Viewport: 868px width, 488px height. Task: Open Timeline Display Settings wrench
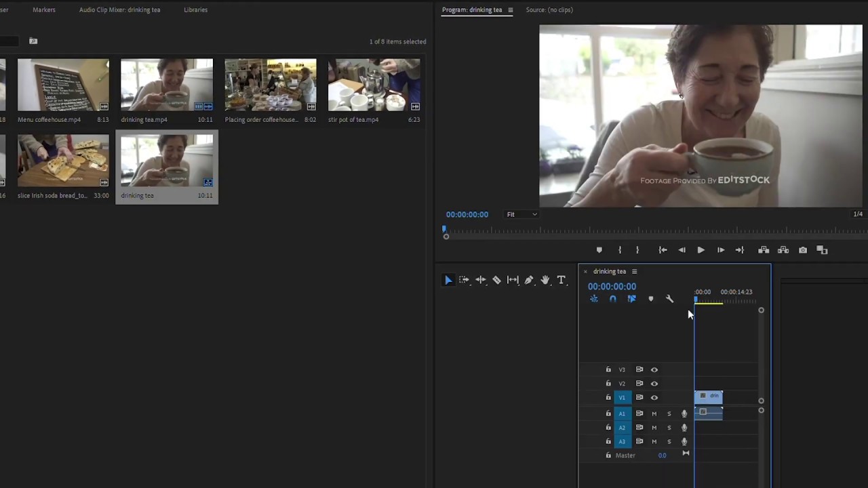click(x=670, y=299)
